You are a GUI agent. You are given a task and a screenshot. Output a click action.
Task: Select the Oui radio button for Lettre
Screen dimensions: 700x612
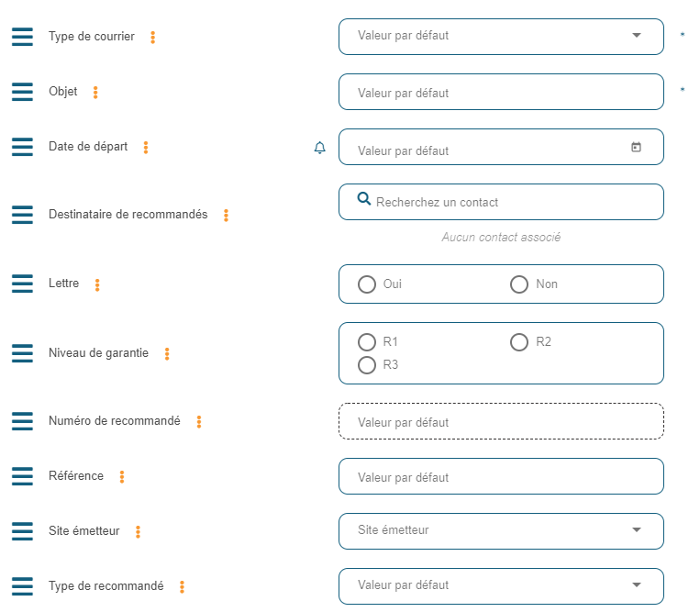(367, 284)
